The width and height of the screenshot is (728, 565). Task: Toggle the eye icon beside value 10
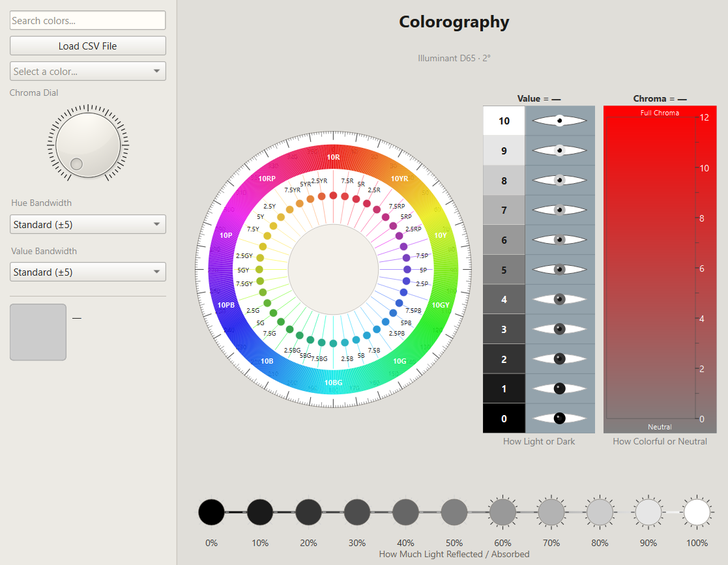coord(559,121)
